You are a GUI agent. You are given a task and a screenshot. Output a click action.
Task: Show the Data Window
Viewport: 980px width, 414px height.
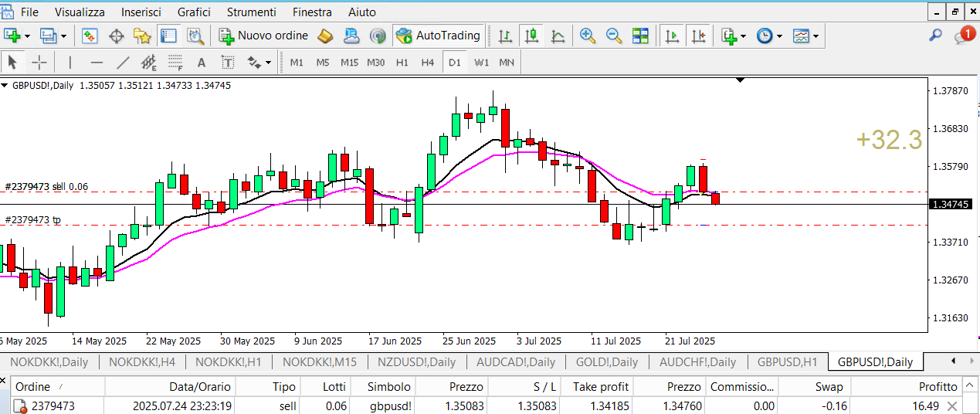click(x=117, y=36)
